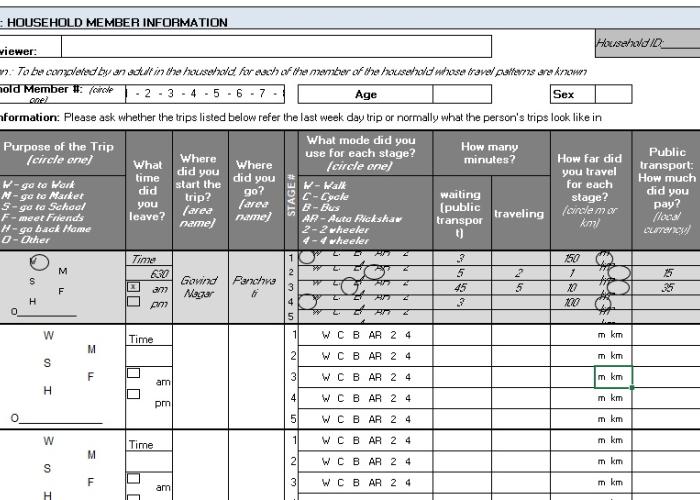Toggle the checked am checkbox in example row
This screenshot has height=500, width=700.
(x=133, y=287)
